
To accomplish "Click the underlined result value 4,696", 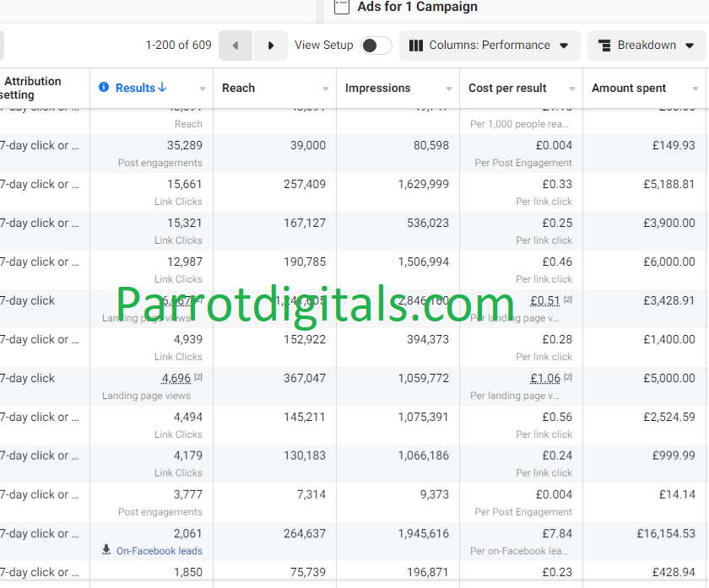I will coord(176,378).
